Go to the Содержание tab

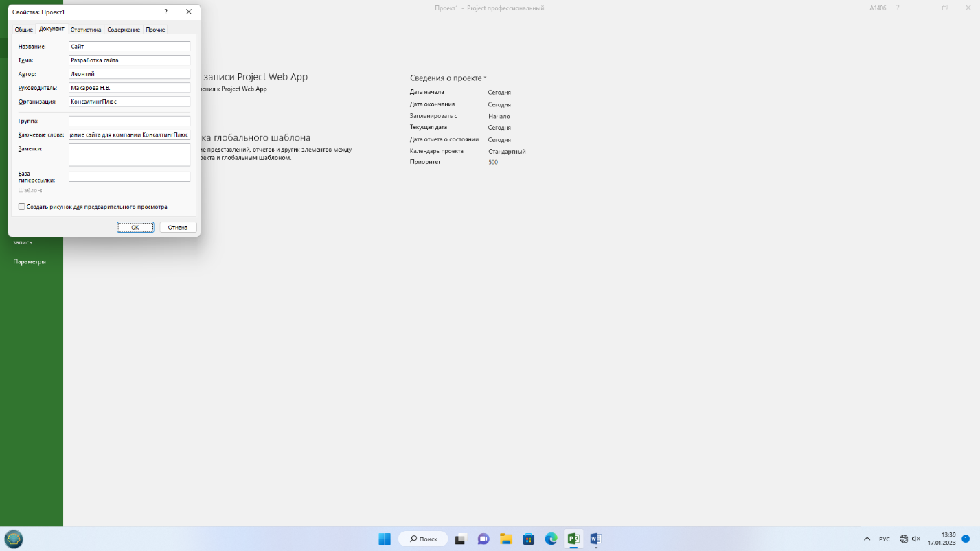pyautogui.click(x=124, y=30)
